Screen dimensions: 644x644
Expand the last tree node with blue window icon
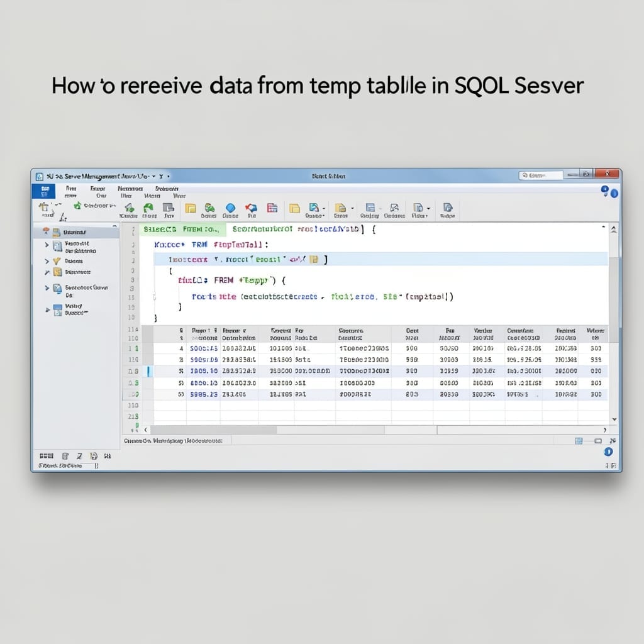[48, 309]
